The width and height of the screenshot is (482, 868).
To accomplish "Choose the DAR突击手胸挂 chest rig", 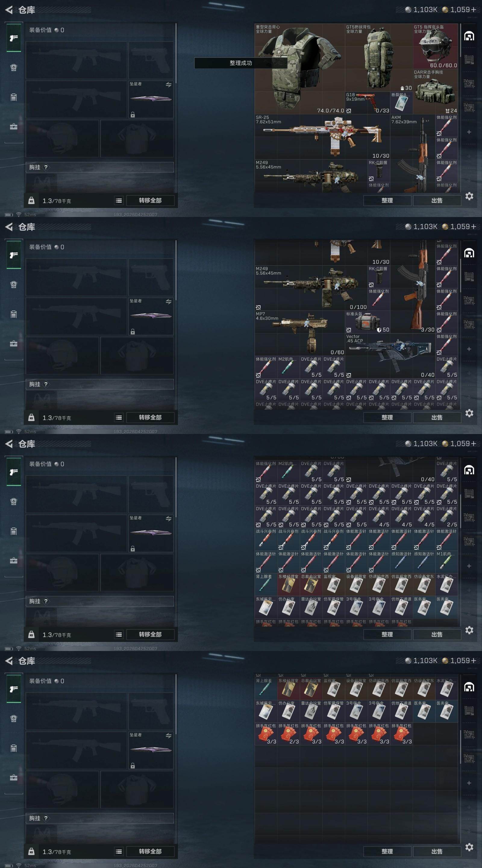I will pos(435,91).
